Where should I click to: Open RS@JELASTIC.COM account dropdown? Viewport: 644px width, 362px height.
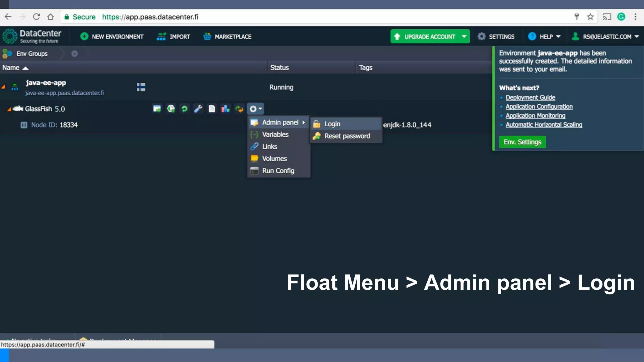(605, 36)
